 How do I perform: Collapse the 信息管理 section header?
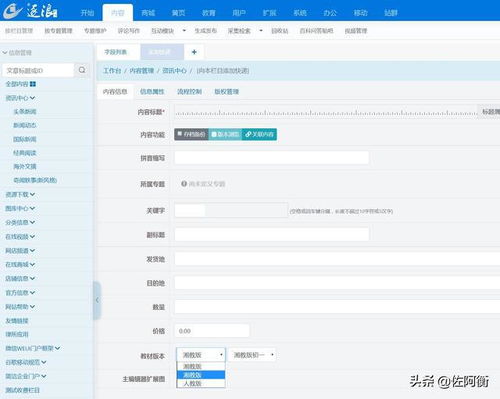click(x=17, y=53)
